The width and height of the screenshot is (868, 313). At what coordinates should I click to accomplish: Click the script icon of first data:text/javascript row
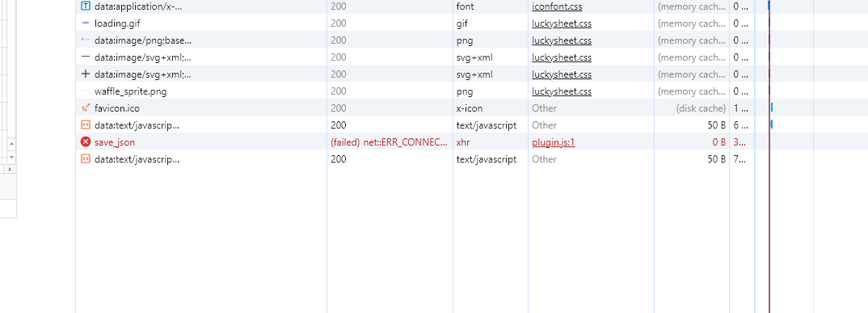(x=85, y=125)
